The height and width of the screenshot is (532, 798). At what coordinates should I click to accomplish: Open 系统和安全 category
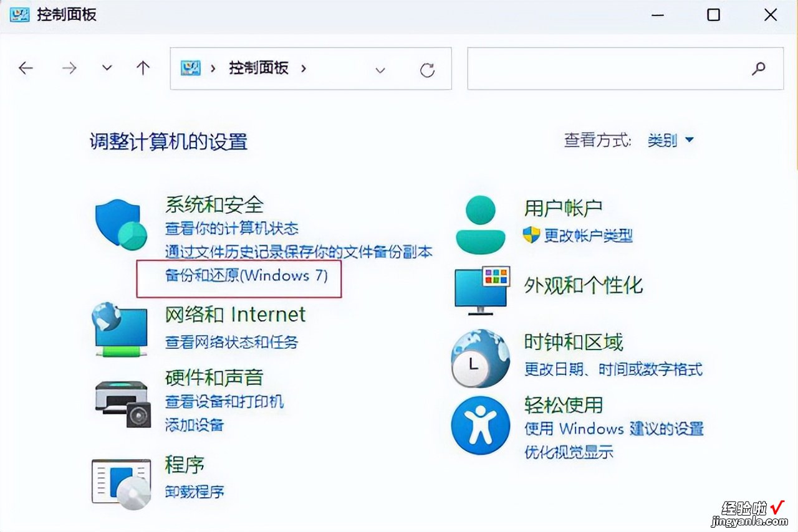[x=214, y=204]
